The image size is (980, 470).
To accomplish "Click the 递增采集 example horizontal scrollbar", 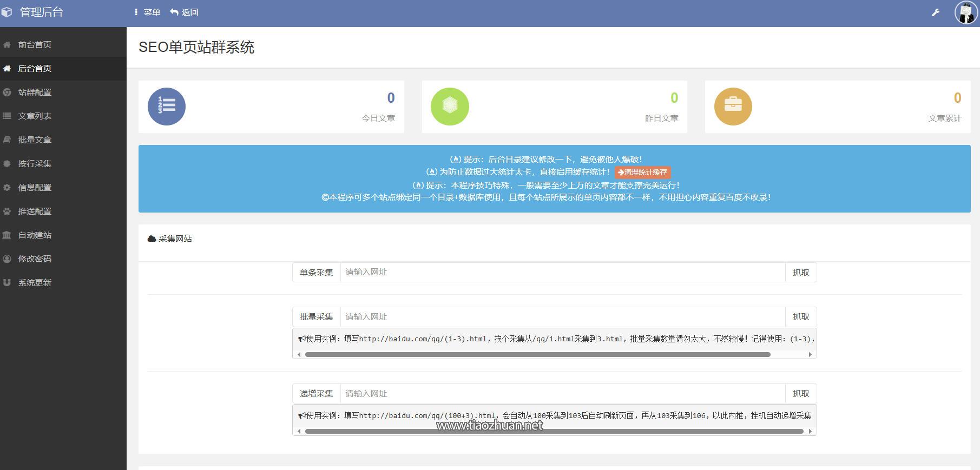I will pos(554,432).
